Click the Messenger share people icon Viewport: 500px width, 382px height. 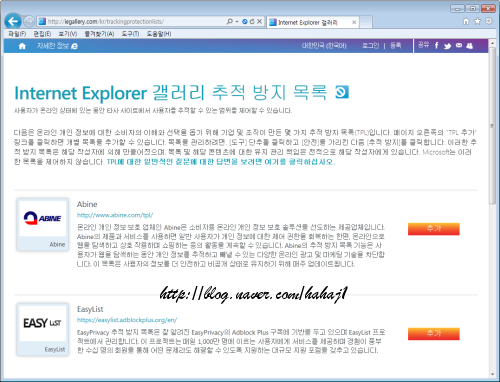click(469, 46)
